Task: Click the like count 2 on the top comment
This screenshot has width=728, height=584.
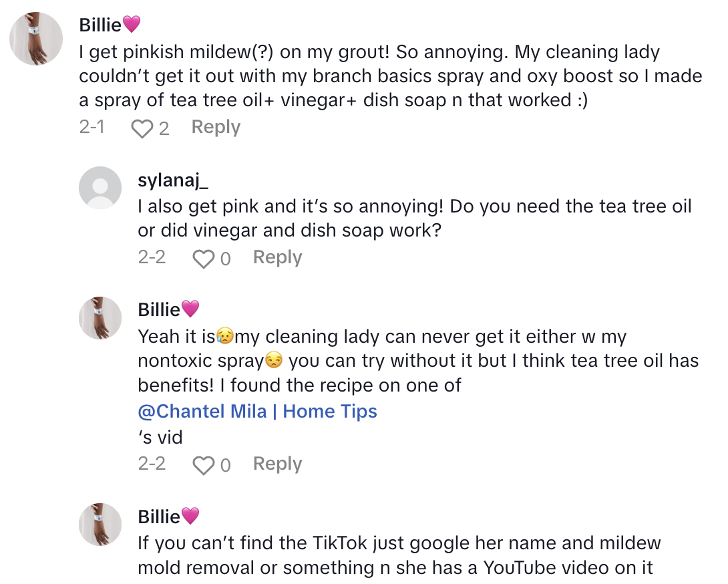Action: [162, 127]
